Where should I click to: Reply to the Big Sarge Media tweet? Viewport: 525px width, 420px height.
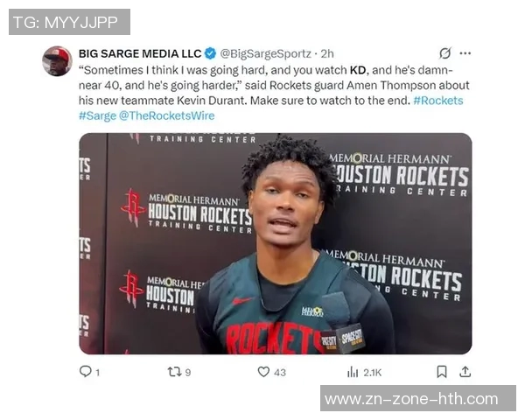tap(86, 372)
